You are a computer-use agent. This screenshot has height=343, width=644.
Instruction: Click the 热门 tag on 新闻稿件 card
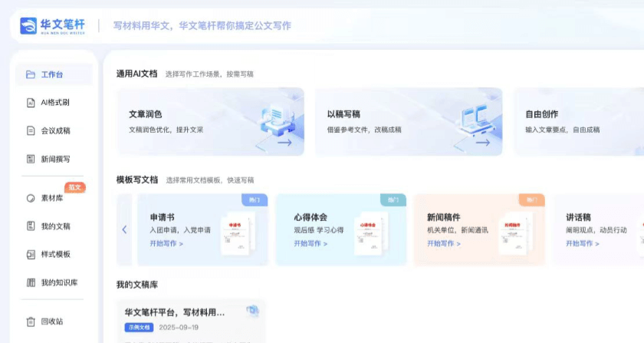click(x=532, y=200)
